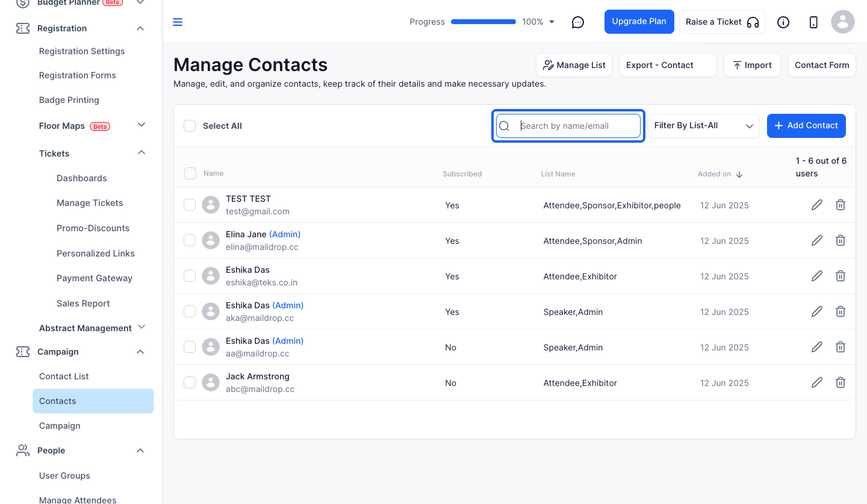Check the Jack Armstrong row checkbox
The height and width of the screenshot is (504, 867).
coord(190,382)
